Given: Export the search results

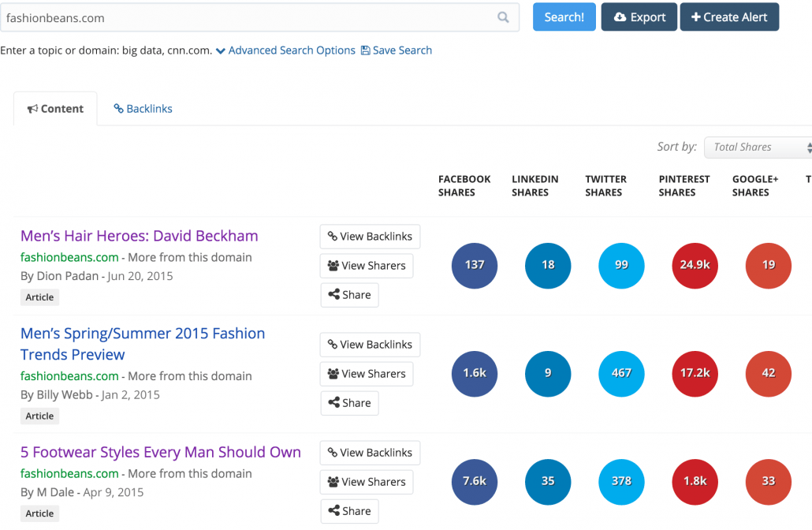Looking at the screenshot, I should [639, 17].
